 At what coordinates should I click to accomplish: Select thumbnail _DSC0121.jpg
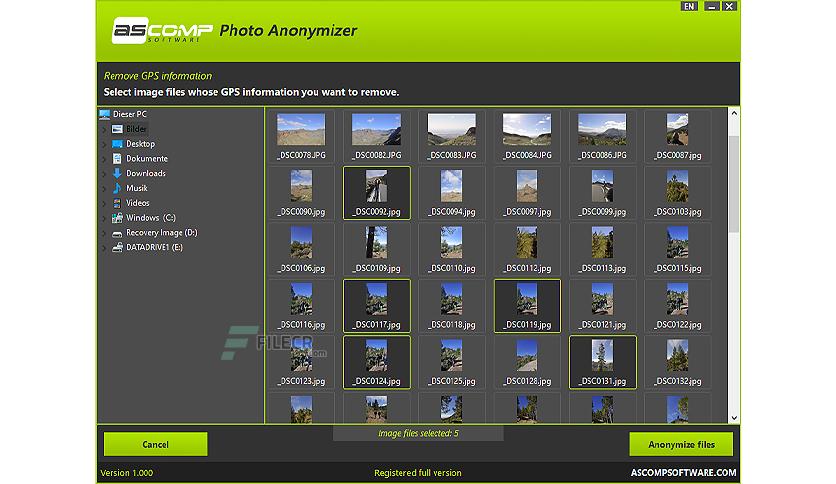tap(602, 306)
